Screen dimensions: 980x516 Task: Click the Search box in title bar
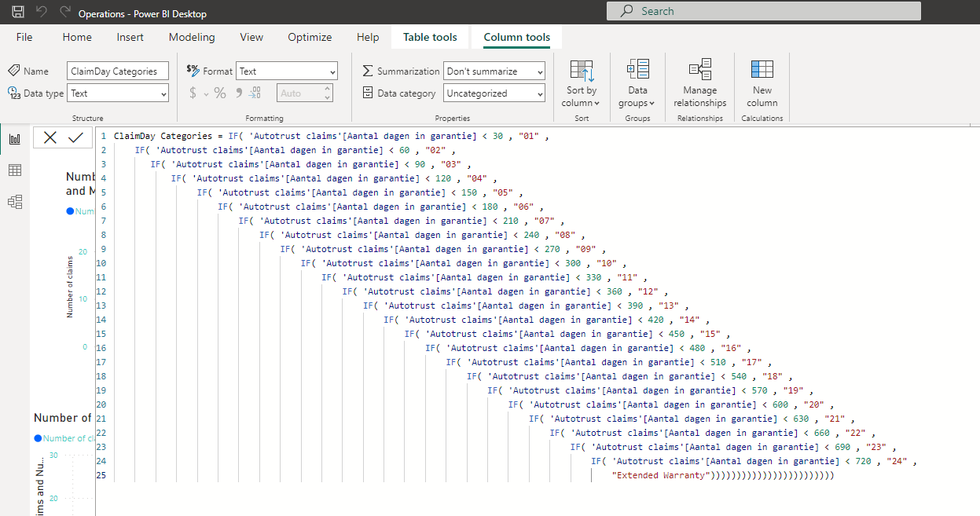(x=763, y=11)
